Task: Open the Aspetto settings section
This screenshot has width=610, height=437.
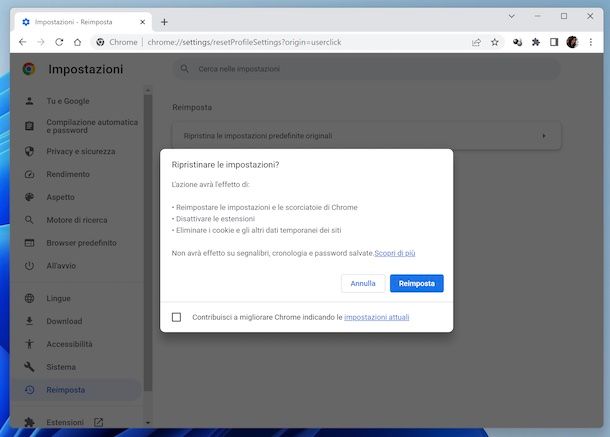Action: coord(76,197)
